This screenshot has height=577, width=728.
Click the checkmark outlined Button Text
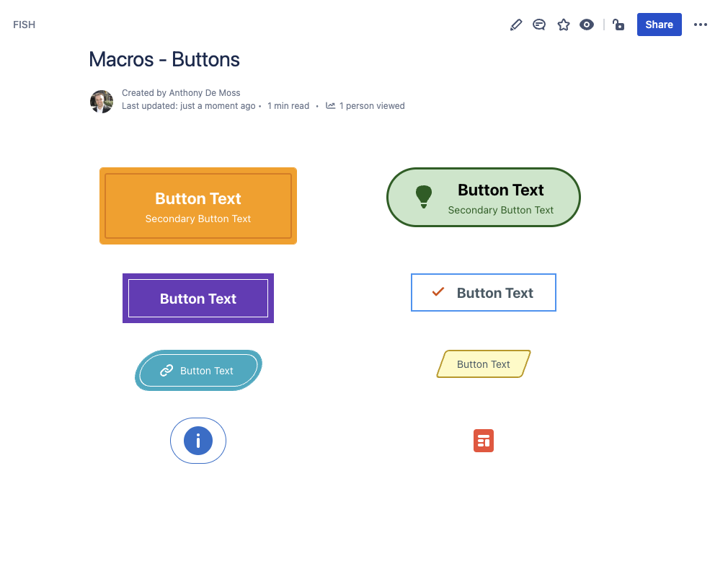pyautogui.click(x=484, y=293)
